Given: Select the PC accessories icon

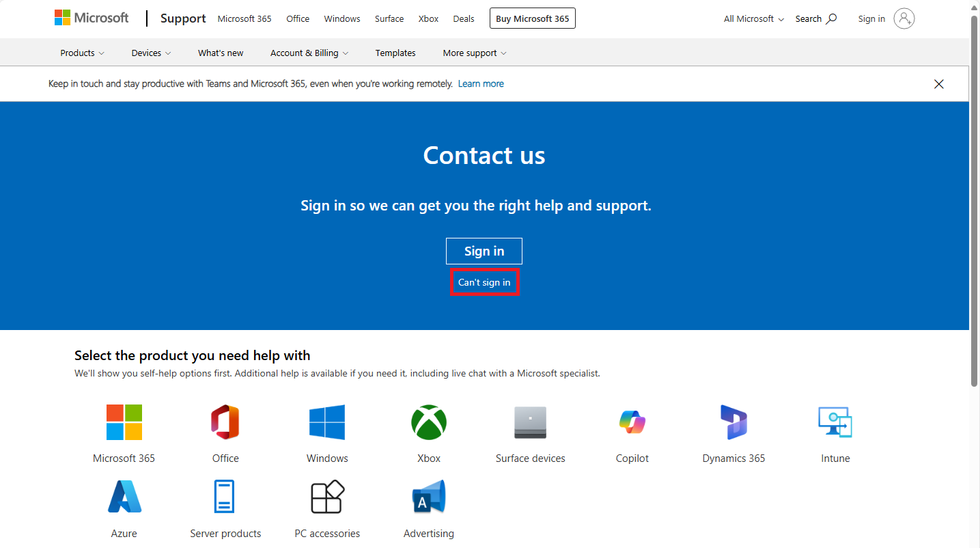Looking at the screenshot, I should (327, 496).
